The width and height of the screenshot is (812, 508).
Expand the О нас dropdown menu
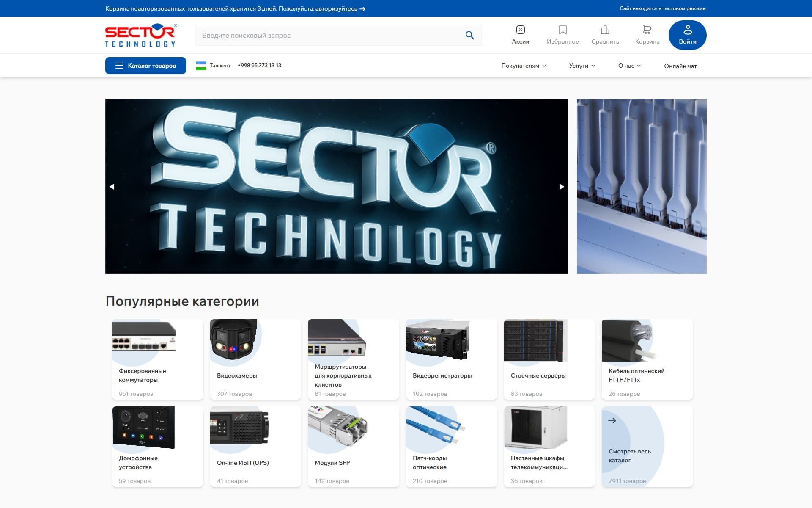629,66
